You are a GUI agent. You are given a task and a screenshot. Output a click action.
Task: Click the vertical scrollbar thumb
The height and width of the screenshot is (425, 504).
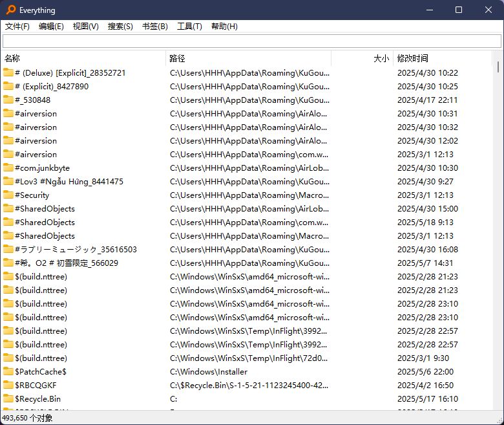click(498, 67)
